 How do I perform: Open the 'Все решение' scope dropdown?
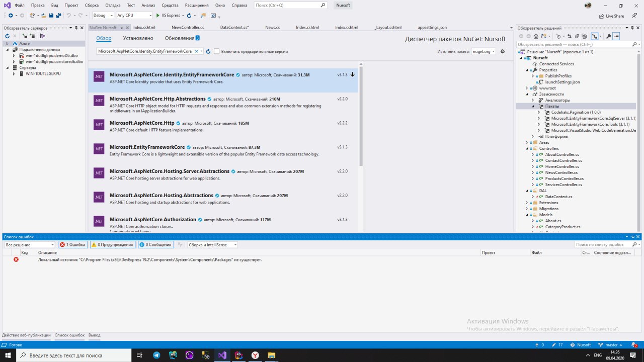tap(29, 245)
